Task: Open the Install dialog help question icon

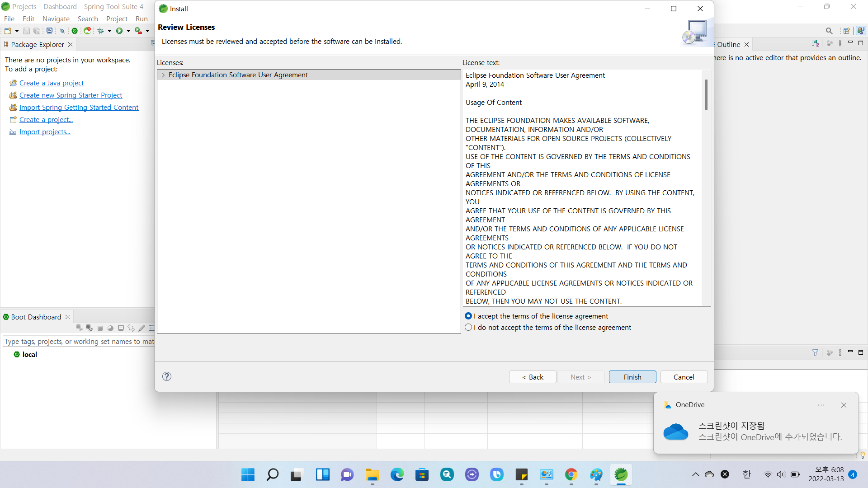Action: [167, 376]
